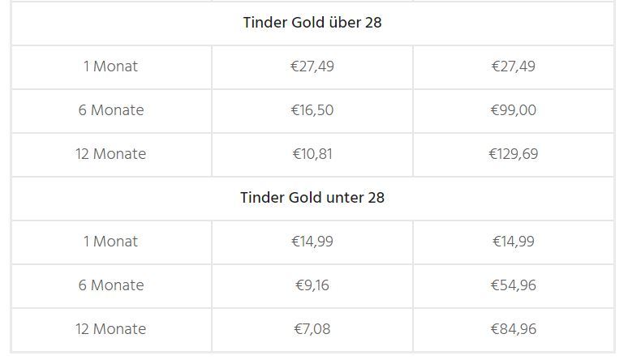Click the €7,08 price cell
Viewport: 628px width, 364px height.
click(x=312, y=329)
